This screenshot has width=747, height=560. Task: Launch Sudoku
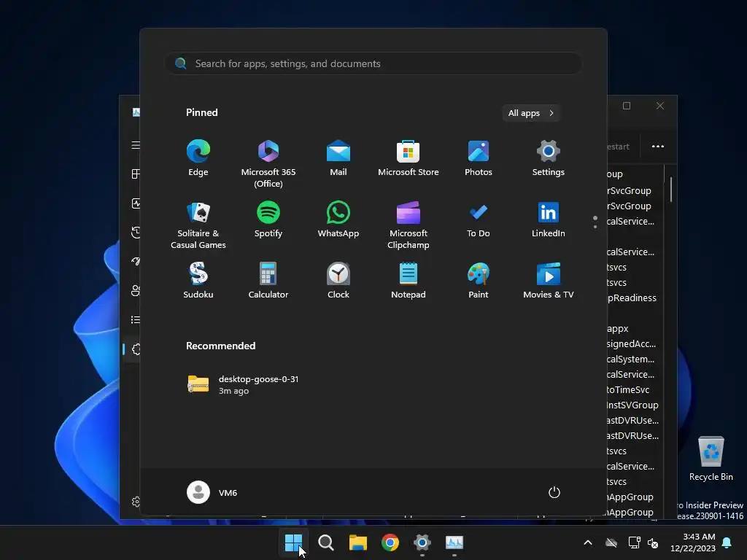tap(198, 281)
